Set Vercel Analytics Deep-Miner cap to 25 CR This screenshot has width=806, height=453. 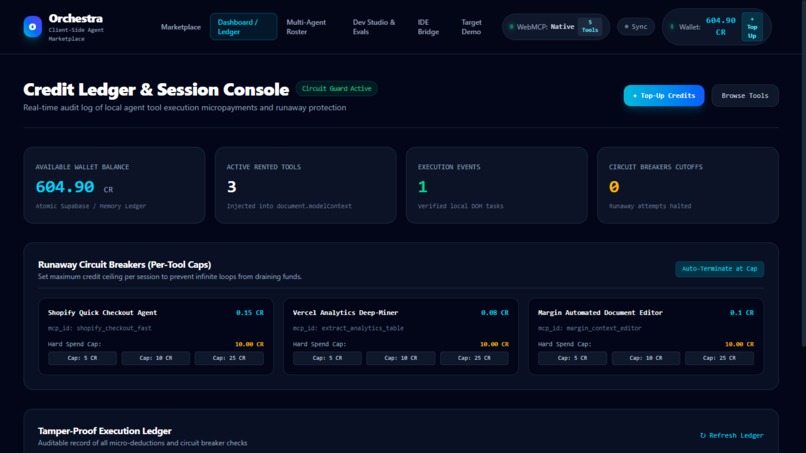[x=474, y=358]
